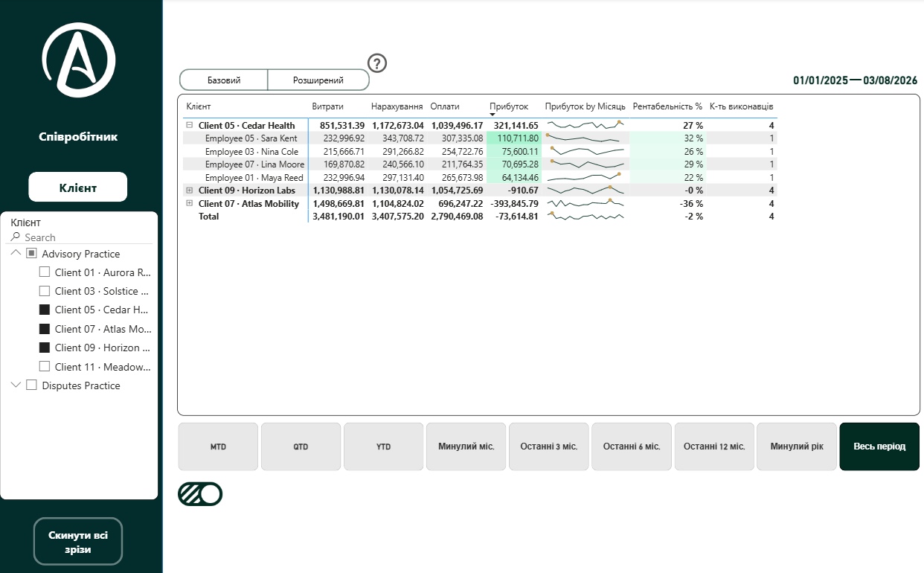Click the sparkline in the Total row

(x=585, y=217)
